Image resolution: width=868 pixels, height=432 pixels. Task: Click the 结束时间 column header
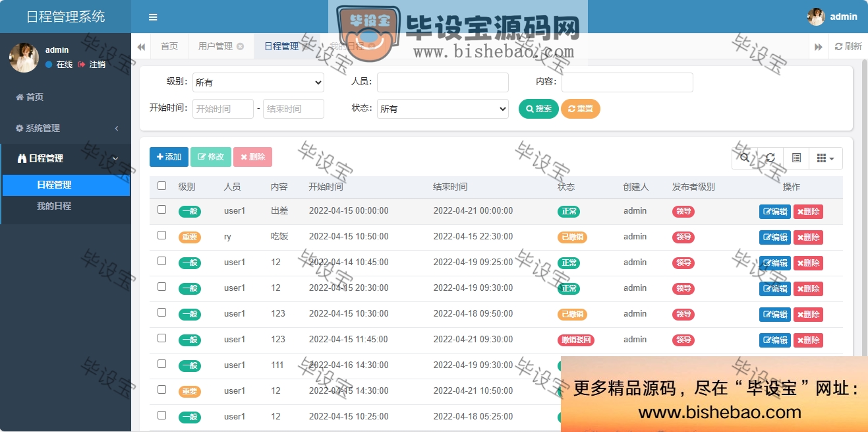450,187
